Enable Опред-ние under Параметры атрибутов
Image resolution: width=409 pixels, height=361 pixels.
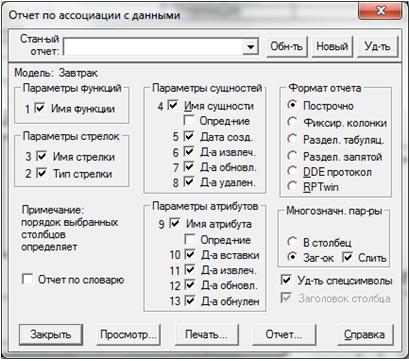point(190,239)
